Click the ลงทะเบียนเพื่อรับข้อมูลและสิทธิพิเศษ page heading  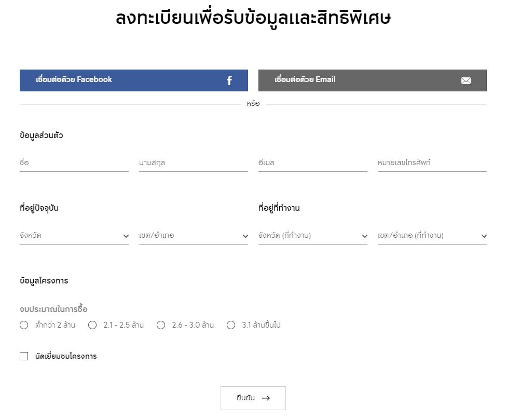253,18
